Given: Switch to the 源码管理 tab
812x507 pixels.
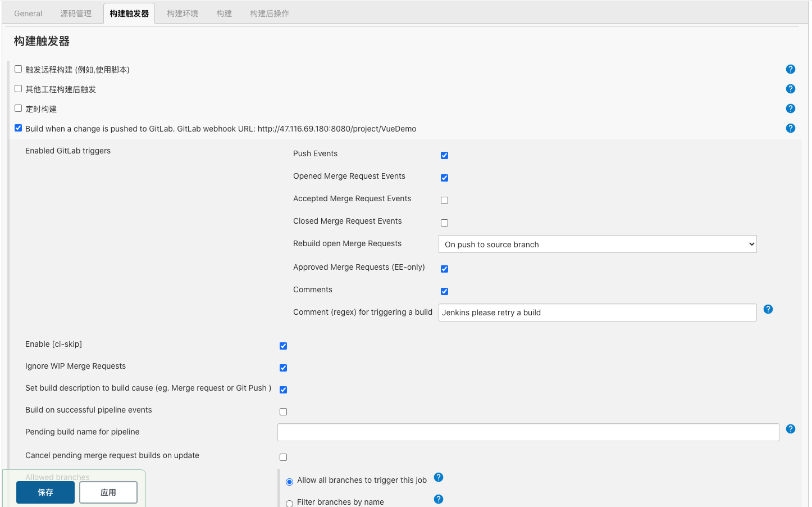Looking at the screenshot, I should pos(76,13).
